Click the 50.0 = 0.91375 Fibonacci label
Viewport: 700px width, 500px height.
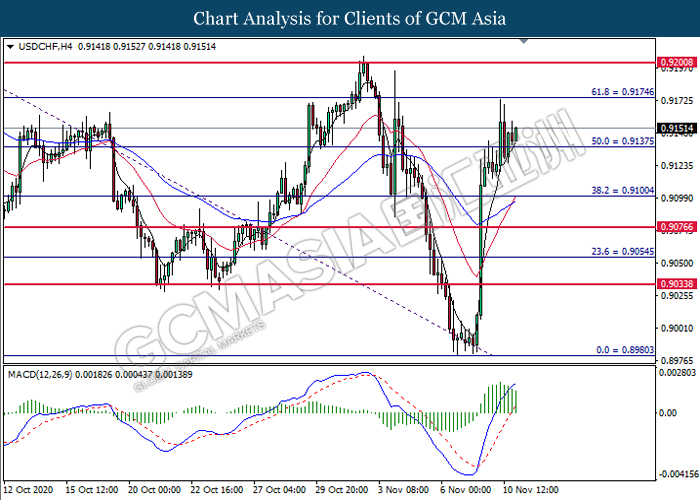[623, 141]
